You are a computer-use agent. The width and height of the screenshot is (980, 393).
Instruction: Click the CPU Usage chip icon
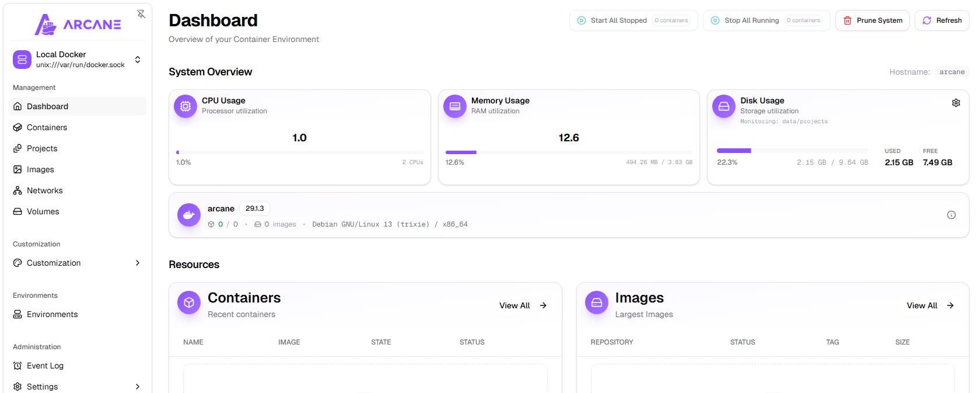pyautogui.click(x=185, y=106)
